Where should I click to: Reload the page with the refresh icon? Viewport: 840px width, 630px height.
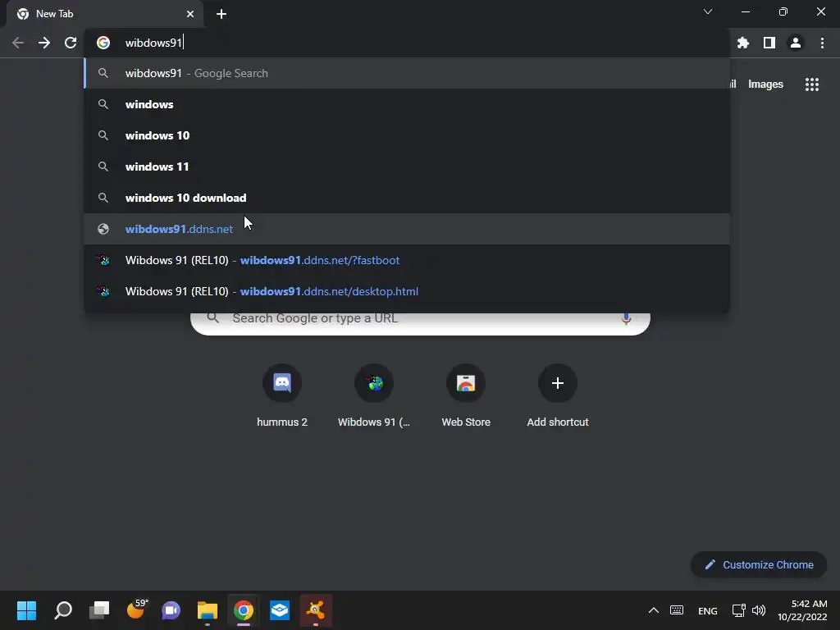pos(71,43)
